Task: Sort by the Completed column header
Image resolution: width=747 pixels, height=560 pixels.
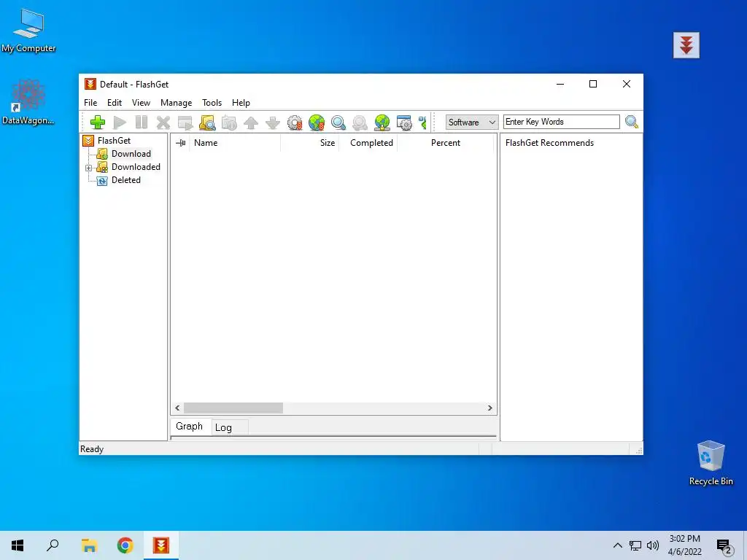Action: (x=368, y=143)
